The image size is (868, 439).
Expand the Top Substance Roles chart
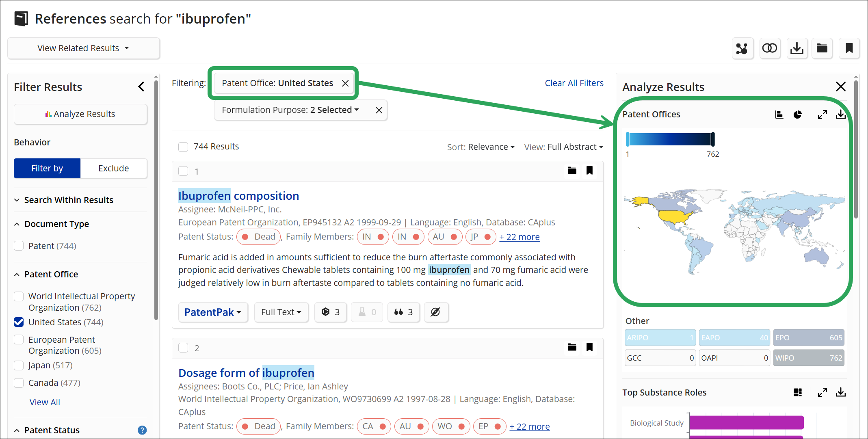click(822, 392)
